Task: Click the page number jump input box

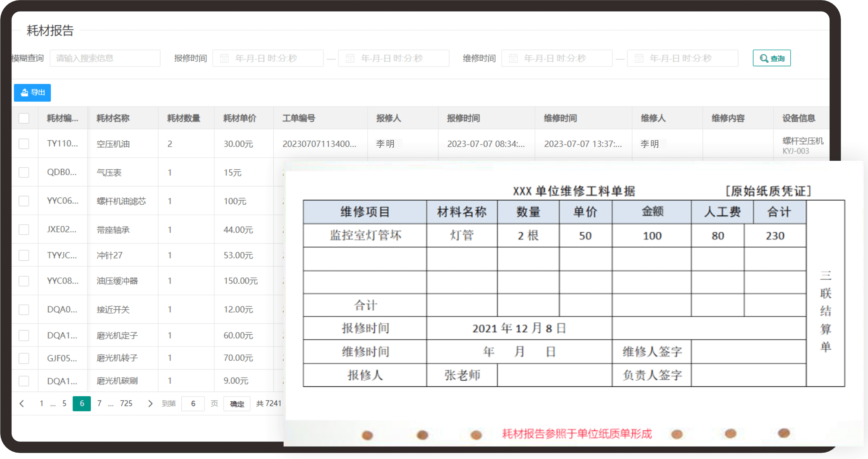Action: point(193,404)
